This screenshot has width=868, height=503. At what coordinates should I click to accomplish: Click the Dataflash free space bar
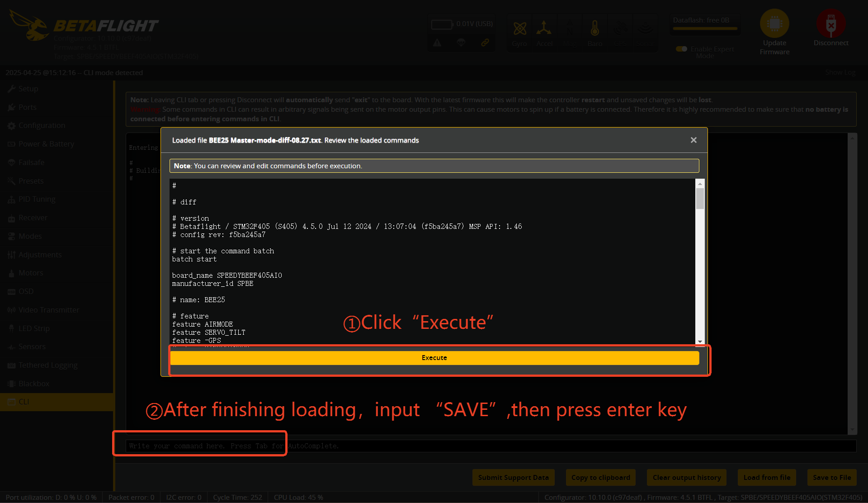(x=705, y=28)
